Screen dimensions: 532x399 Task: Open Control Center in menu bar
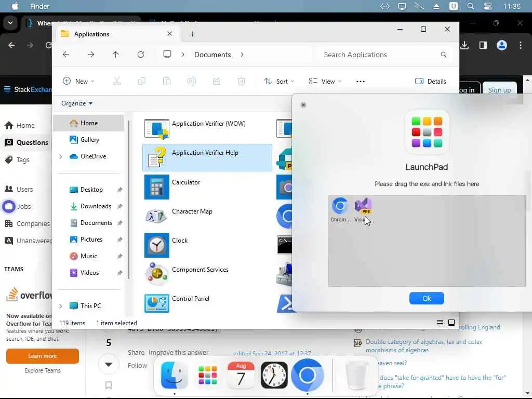[487, 6]
